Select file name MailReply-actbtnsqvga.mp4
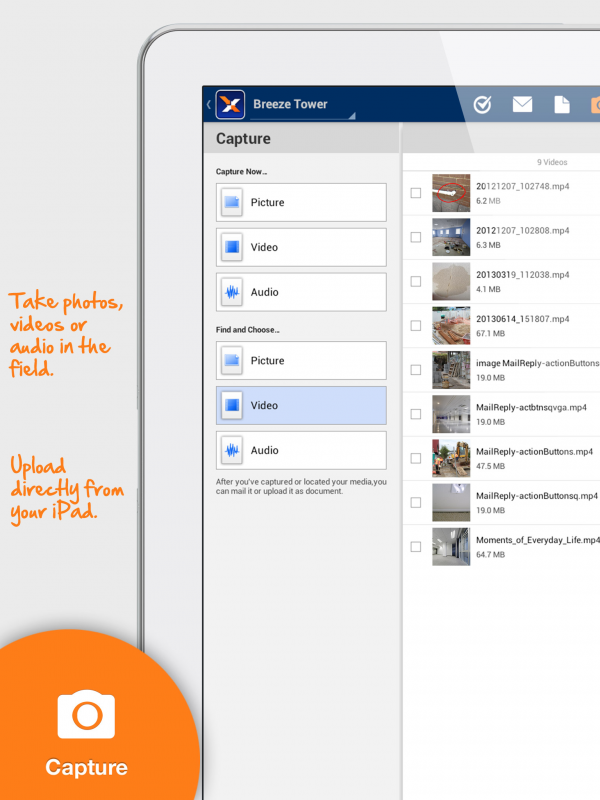Screen dimensions: 600x800 click(x=531, y=407)
